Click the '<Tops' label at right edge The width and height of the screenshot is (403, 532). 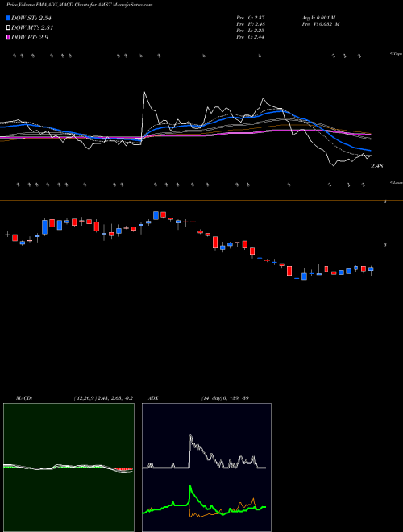tap(396, 54)
